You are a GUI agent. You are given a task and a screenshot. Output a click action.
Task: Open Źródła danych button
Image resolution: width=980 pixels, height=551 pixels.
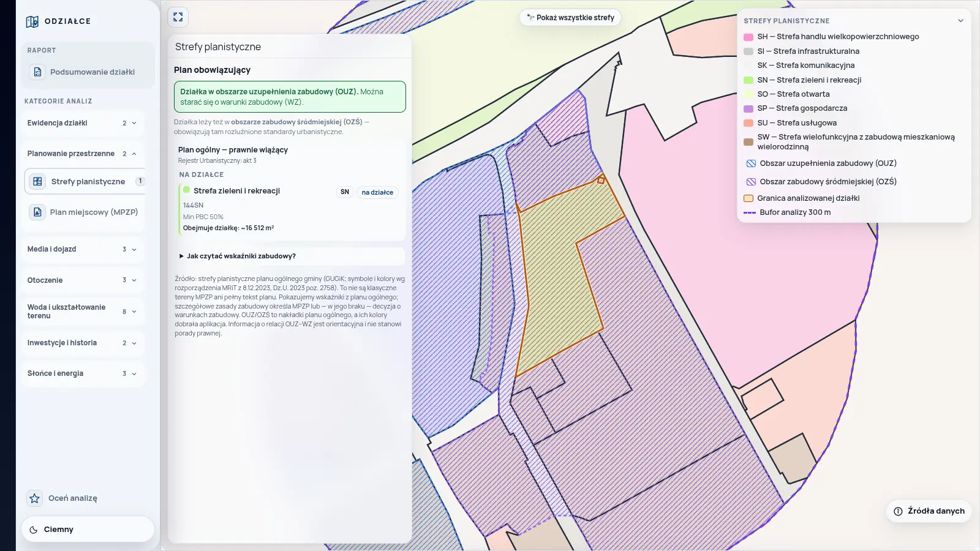[929, 511]
